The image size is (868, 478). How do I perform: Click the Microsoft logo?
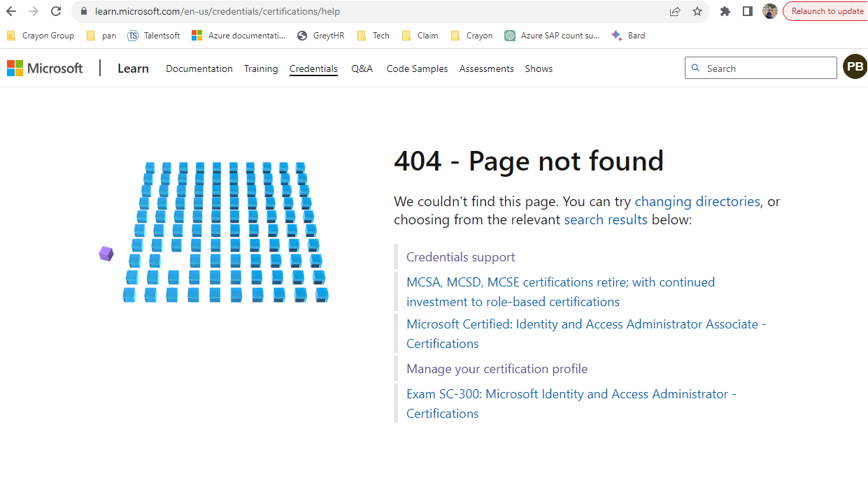point(45,68)
